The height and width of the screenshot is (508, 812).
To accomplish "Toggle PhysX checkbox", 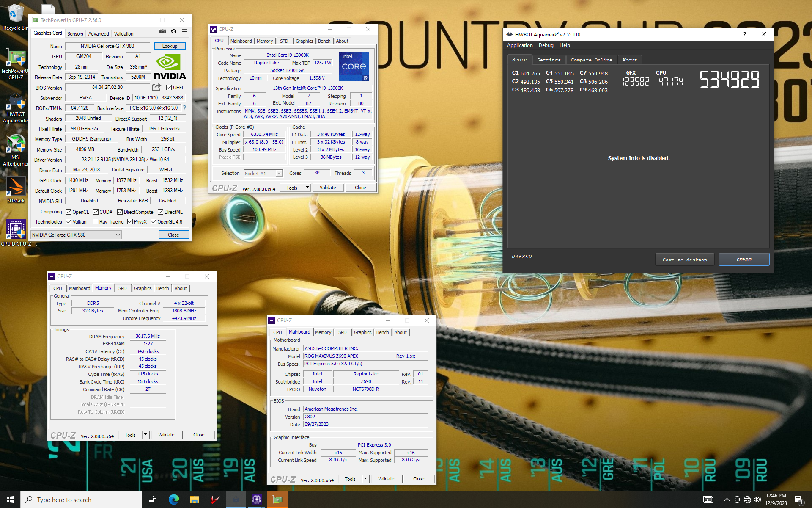I will [130, 222].
